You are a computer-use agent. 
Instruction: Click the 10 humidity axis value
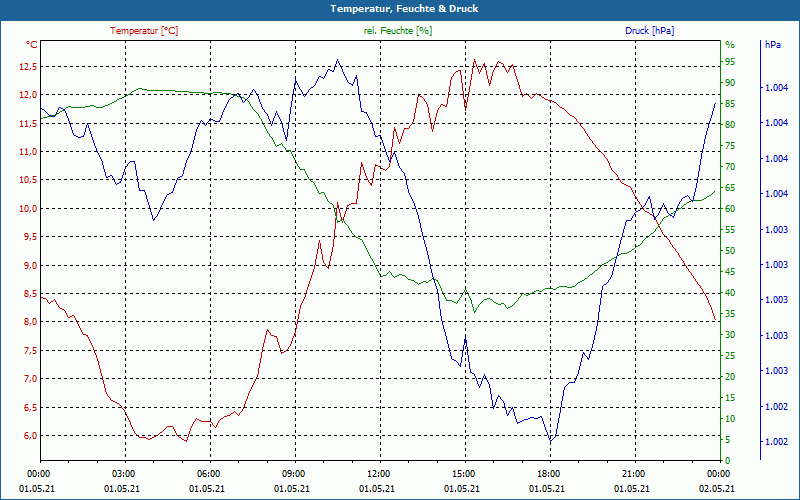[730, 419]
